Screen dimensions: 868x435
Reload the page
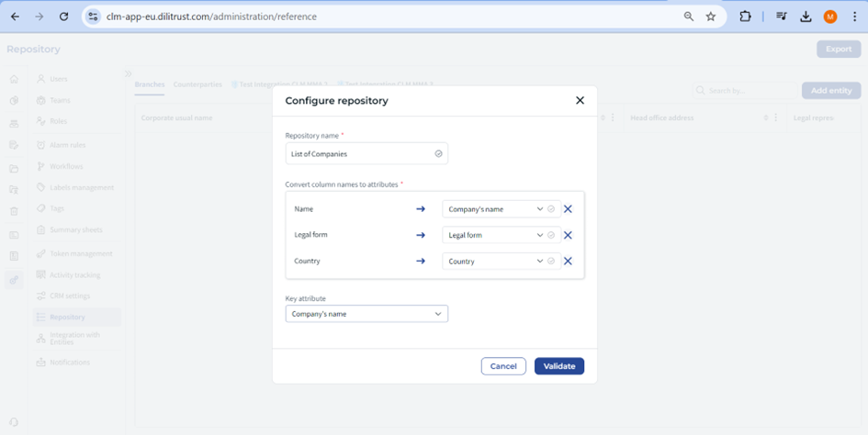pyautogui.click(x=63, y=17)
